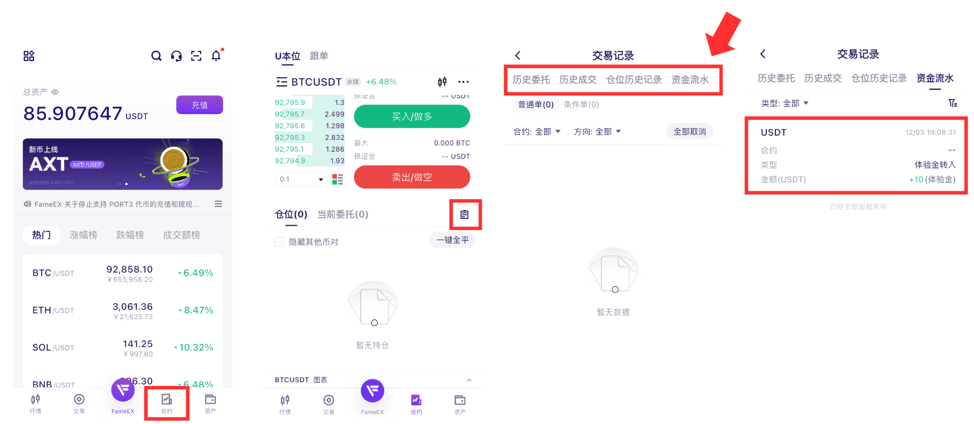Screen dimensions: 974x424
Task: Tap the filter icon on 资金流水 screen
Action: tap(952, 103)
